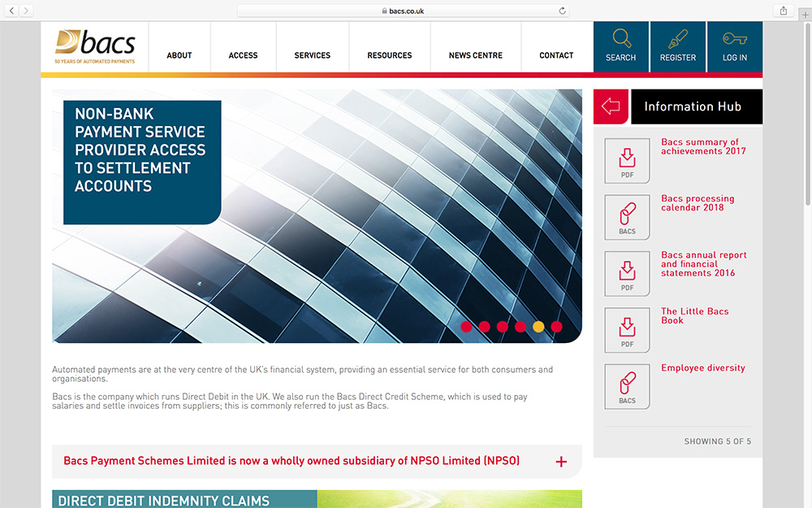This screenshot has height=508, width=812.
Task: Open Employee diversity text link
Action: pos(702,368)
